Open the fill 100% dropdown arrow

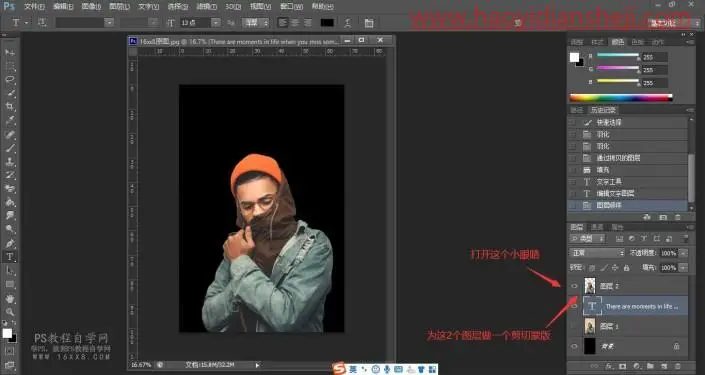[x=683, y=268]
